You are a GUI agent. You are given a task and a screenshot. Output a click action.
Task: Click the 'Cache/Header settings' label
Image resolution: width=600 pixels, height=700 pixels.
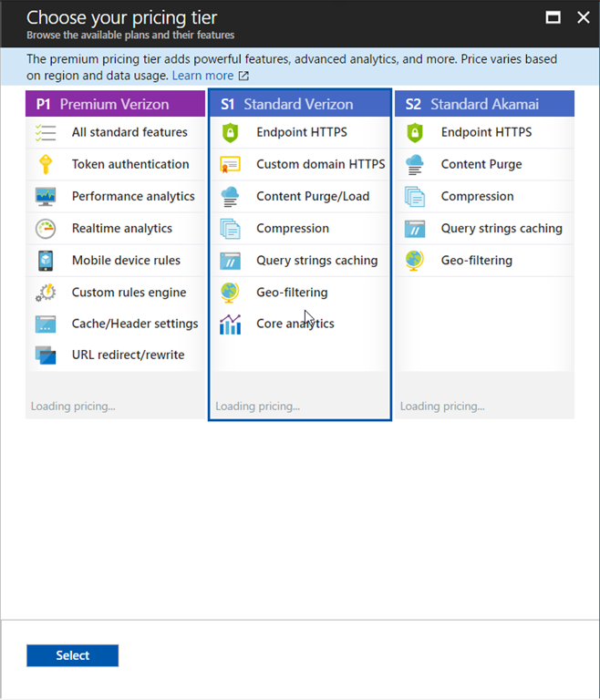tap(135, 324)
